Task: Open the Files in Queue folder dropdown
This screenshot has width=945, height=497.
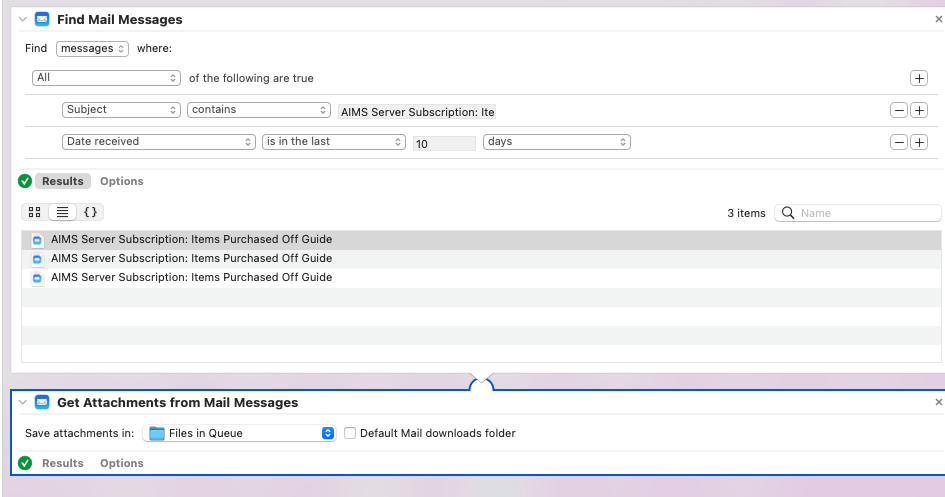Action: [x=239, y=433]
